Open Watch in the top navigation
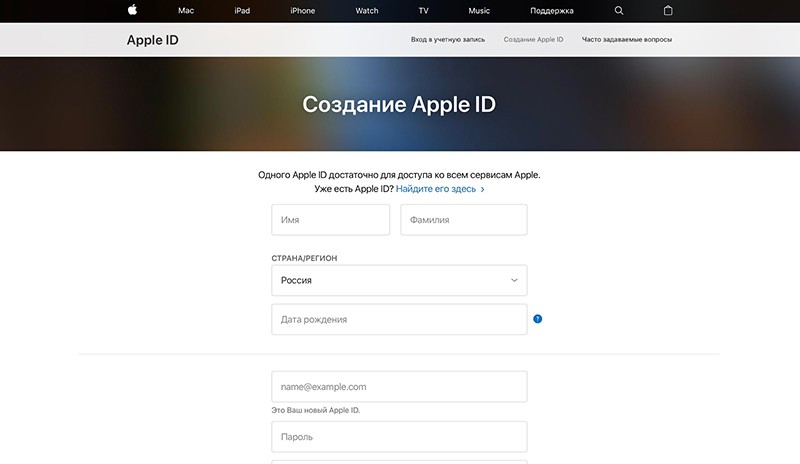This screenshot has height=464, width=800. pos(367,11)
